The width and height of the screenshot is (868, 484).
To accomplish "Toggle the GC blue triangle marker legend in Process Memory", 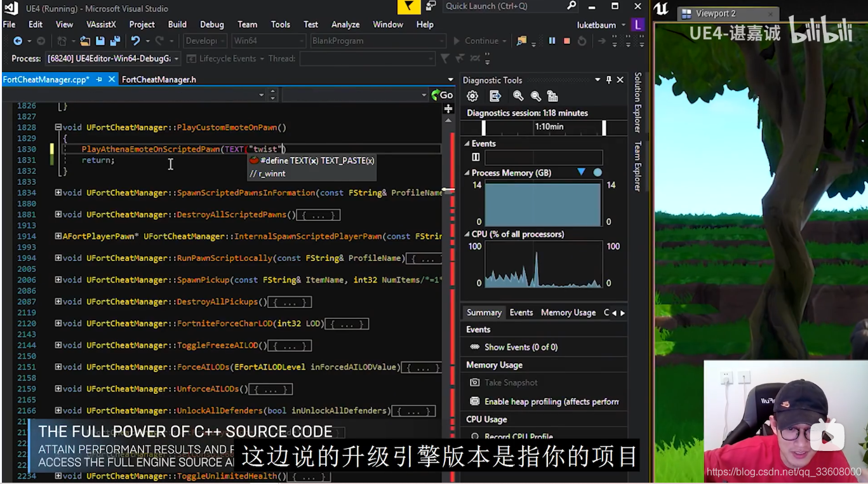I will tap(581, 173).
